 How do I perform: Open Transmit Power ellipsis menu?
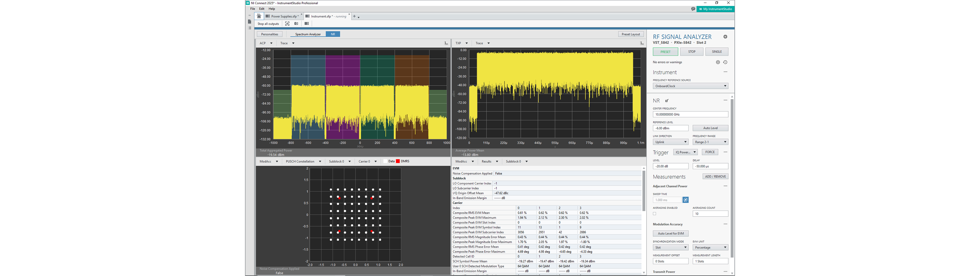[725, 272]
